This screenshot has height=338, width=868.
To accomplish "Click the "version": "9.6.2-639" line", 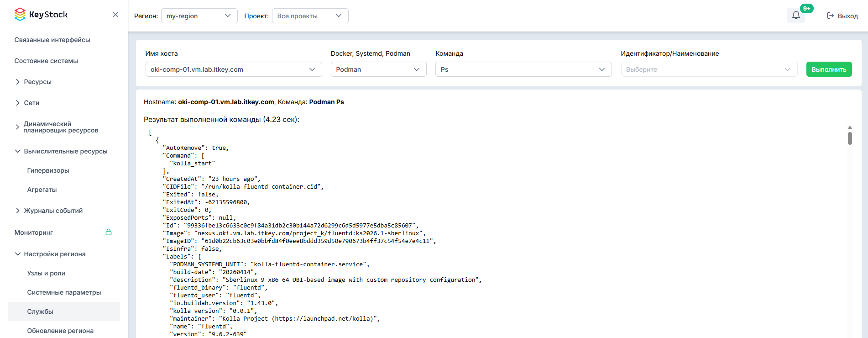I will (208, 334).
